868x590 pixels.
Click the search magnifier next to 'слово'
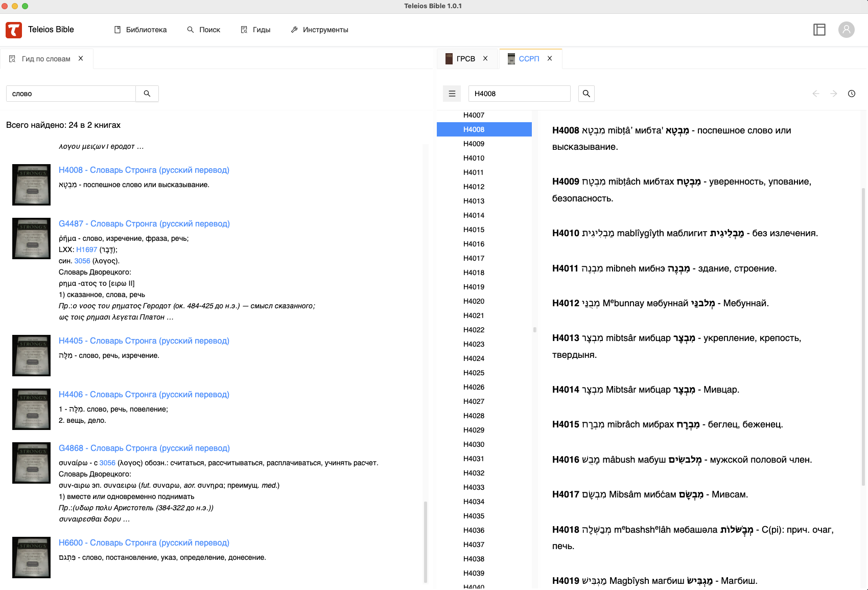point(147,94)
